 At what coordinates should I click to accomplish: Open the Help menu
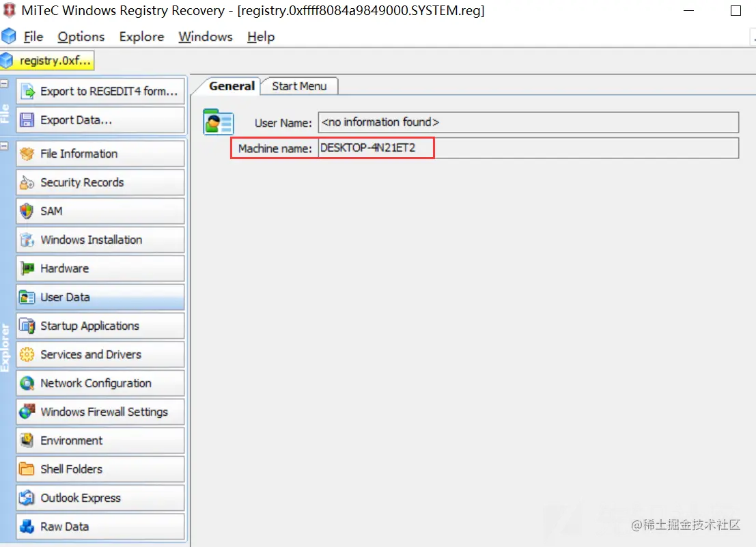point(261,37)
